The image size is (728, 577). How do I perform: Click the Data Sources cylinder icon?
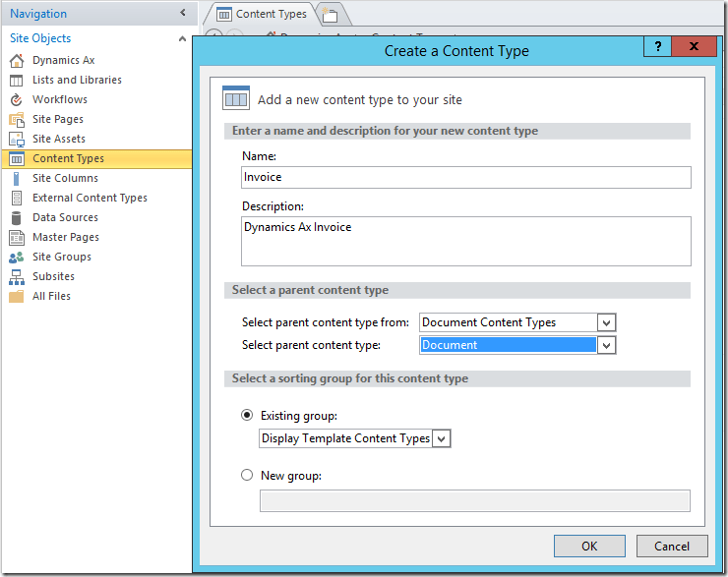pos(17,218)
